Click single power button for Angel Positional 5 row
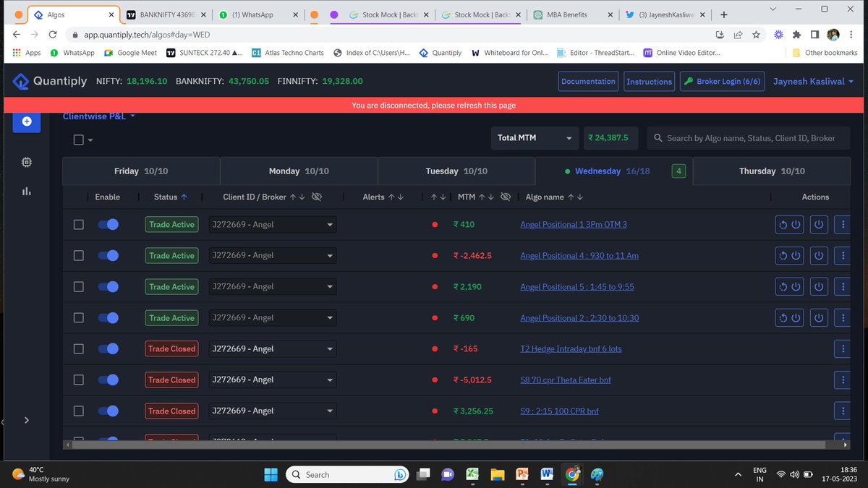Viewport: 868px width, 488px height. coord(819,287)
